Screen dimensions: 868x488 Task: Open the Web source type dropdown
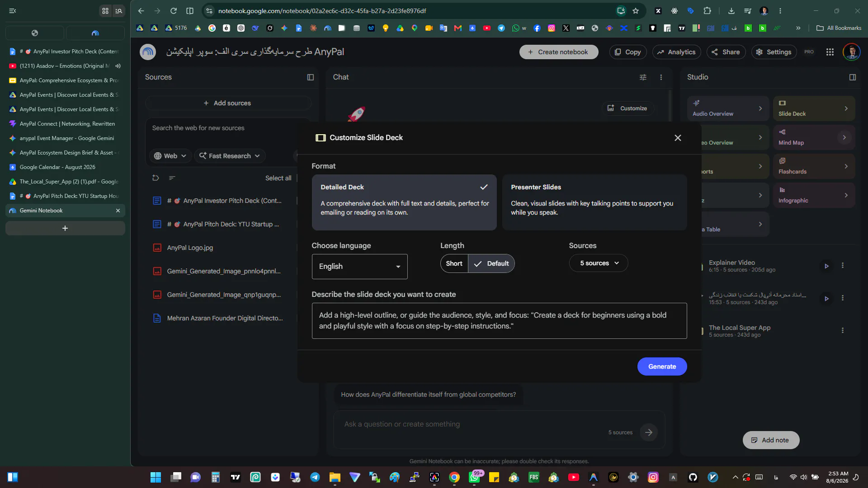(170, 156)
